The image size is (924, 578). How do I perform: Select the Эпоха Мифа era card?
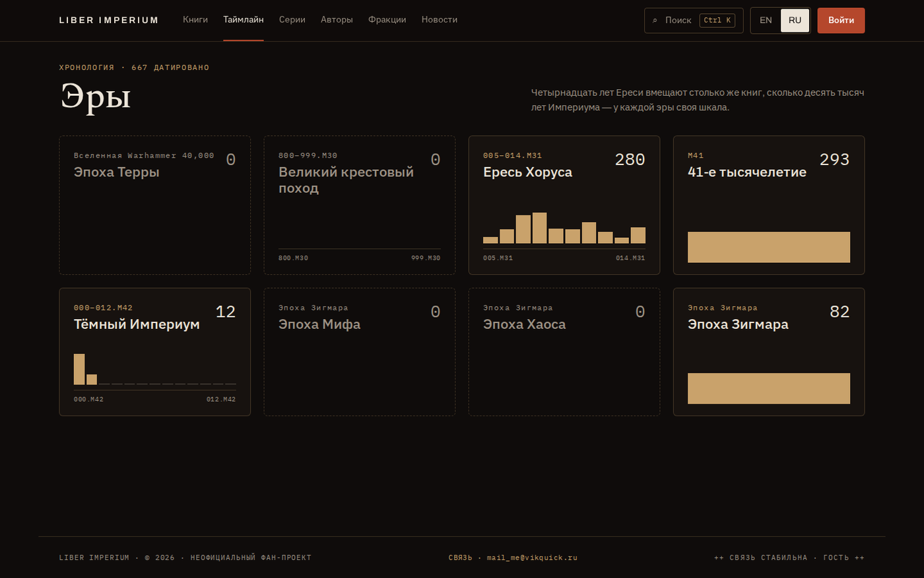360,352
